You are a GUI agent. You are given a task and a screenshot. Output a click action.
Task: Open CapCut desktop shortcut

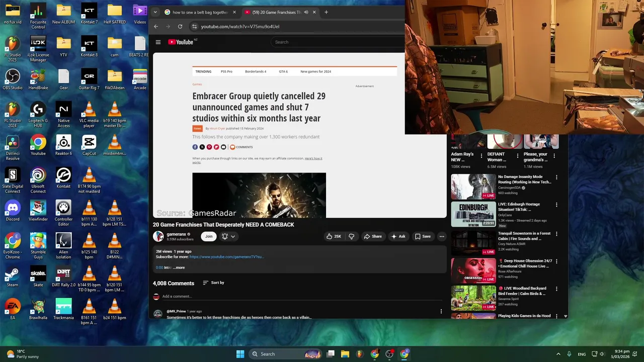tap(89, 146)
